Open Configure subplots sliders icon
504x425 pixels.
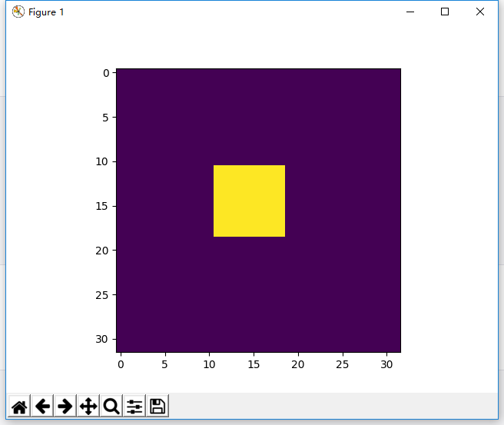pos(134,407)
